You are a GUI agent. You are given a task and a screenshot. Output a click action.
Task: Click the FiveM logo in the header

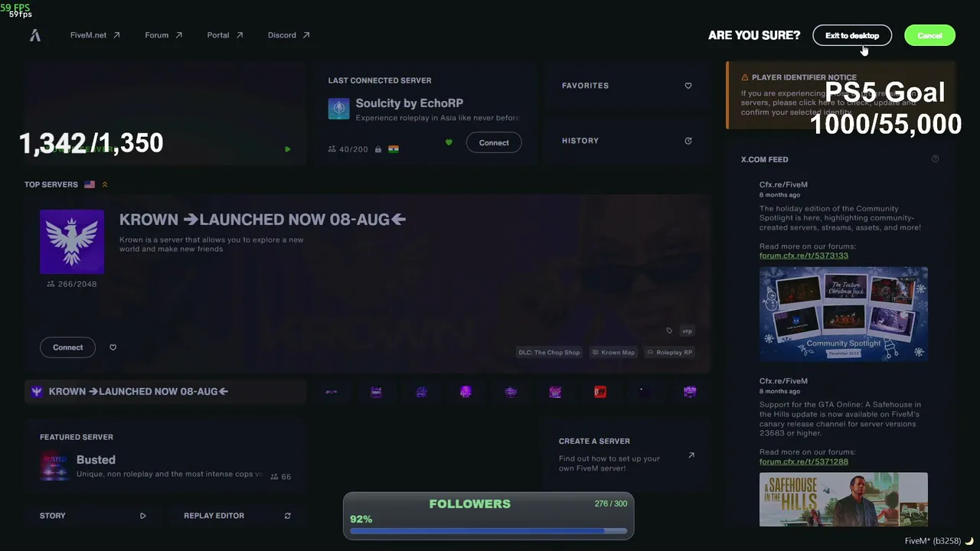[x=35, y=35]
